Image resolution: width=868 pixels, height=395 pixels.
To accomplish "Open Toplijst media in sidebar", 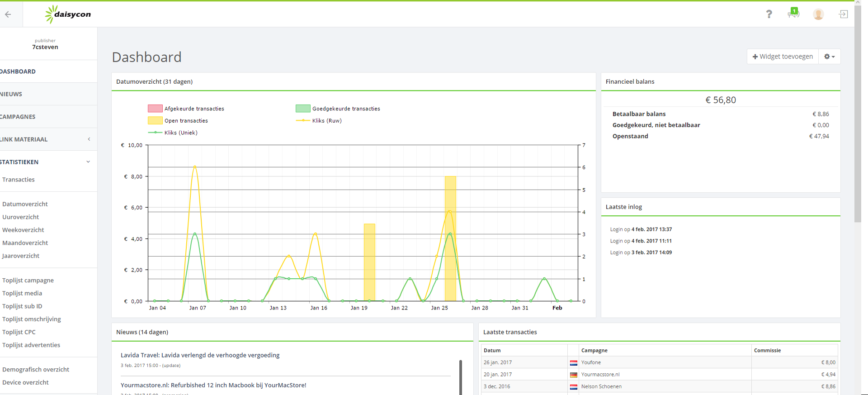I will click(22, 293).
